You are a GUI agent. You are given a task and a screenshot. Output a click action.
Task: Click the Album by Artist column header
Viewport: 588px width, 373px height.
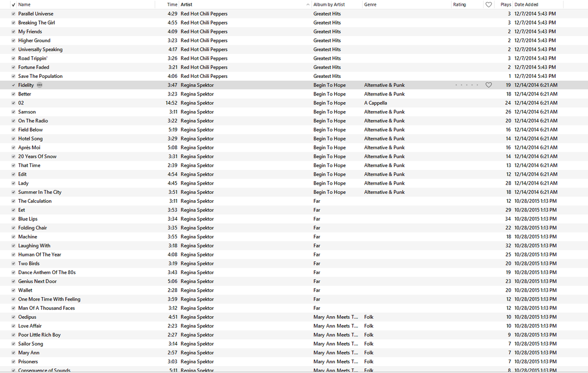[x=329, y=4]
